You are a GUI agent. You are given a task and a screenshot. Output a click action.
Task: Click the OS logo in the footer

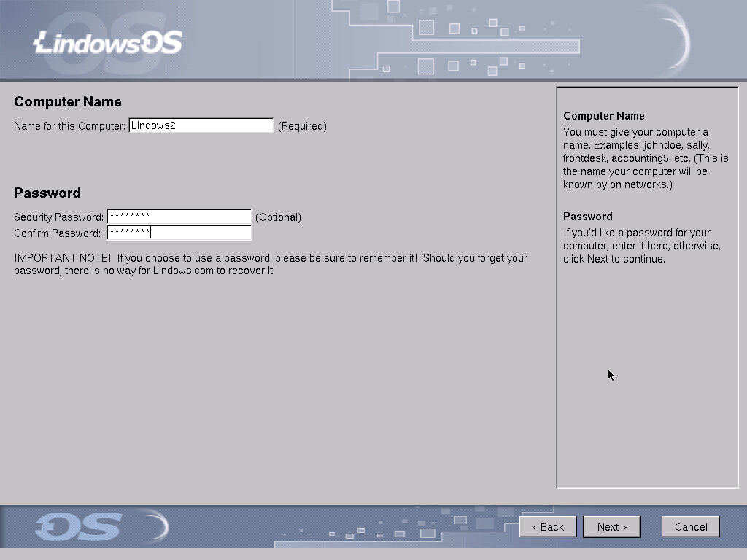pyautogui.click(x=78, y=526)
